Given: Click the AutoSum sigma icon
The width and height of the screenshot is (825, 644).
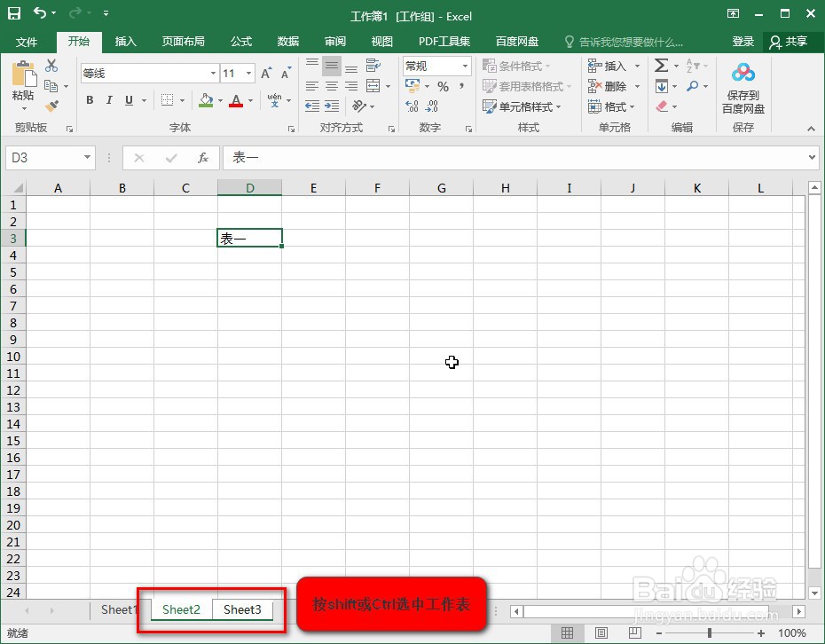Looking at the screenshot, I should click(x=662, y=66).
